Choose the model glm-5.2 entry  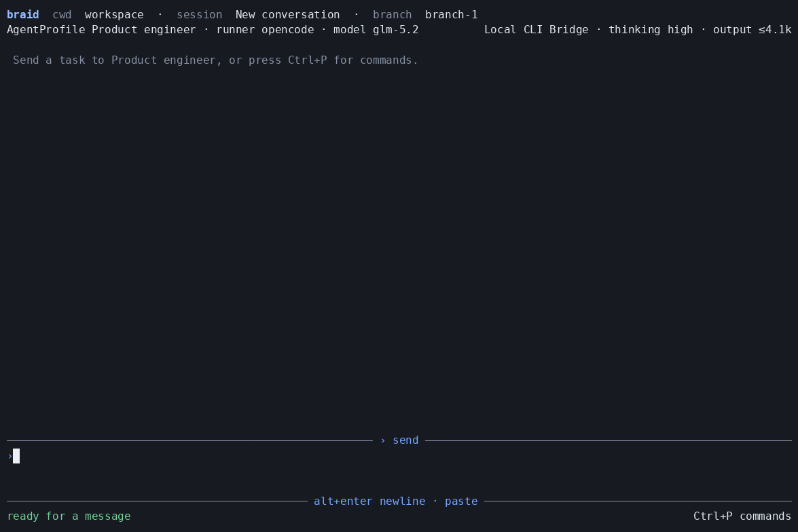point(376,29)
